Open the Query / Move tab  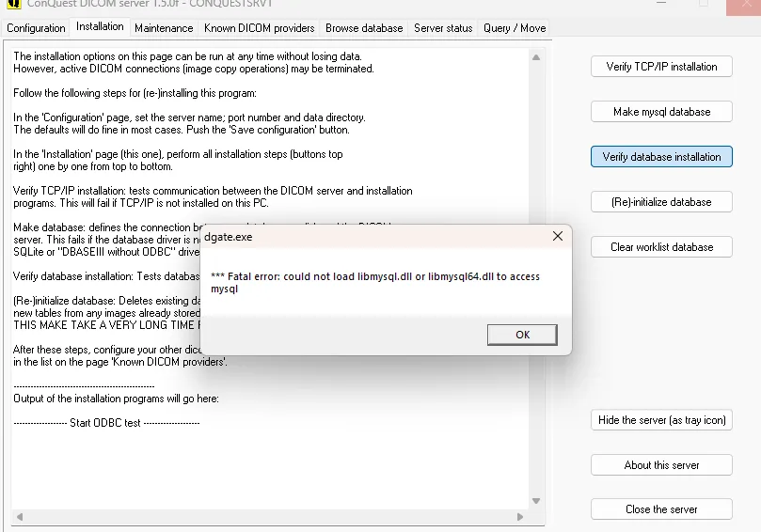pyautogui.click(x=515, y=28)
